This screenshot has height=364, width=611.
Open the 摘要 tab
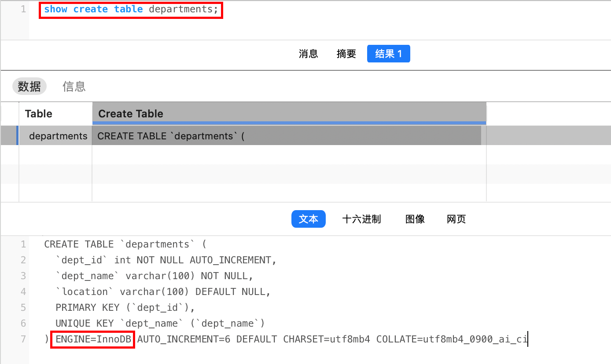(x=346, y=54)
